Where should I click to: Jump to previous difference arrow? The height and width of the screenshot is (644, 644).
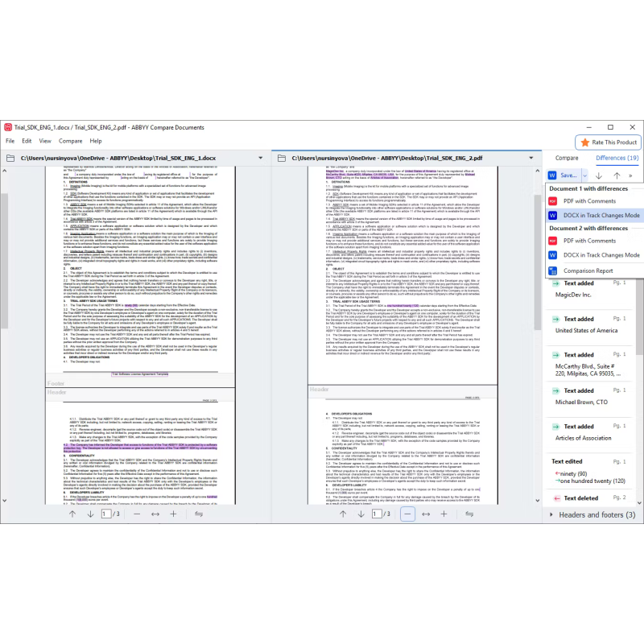point(617,175)
